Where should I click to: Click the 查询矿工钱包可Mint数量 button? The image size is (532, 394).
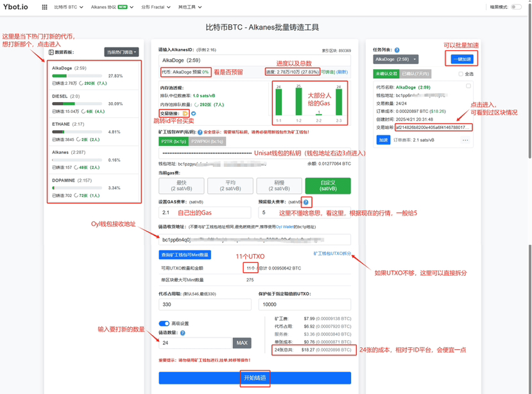pyautogui.click(x=185, y=255)
